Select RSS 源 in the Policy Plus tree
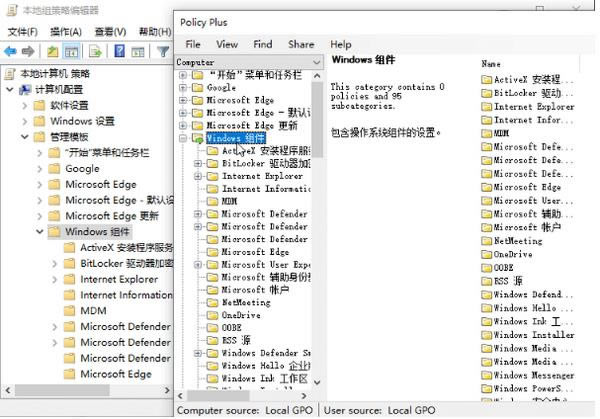The image size is (600, 419). (236, 340)
